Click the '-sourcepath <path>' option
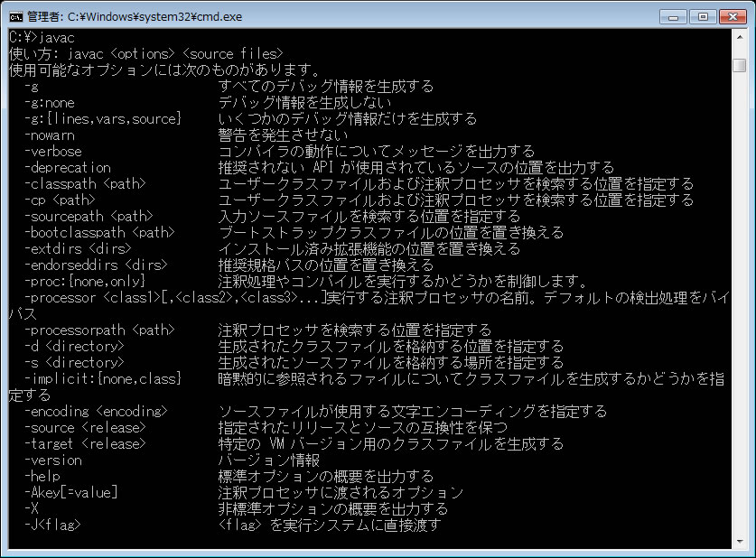The height and width of the screenshot is (558, 756). tap(89, 217)
